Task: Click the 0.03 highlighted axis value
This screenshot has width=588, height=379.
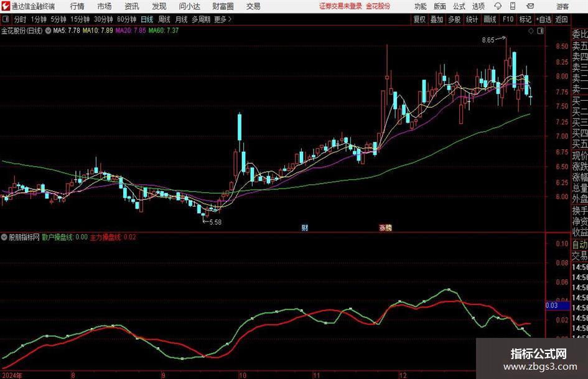Action: (558, 306)
